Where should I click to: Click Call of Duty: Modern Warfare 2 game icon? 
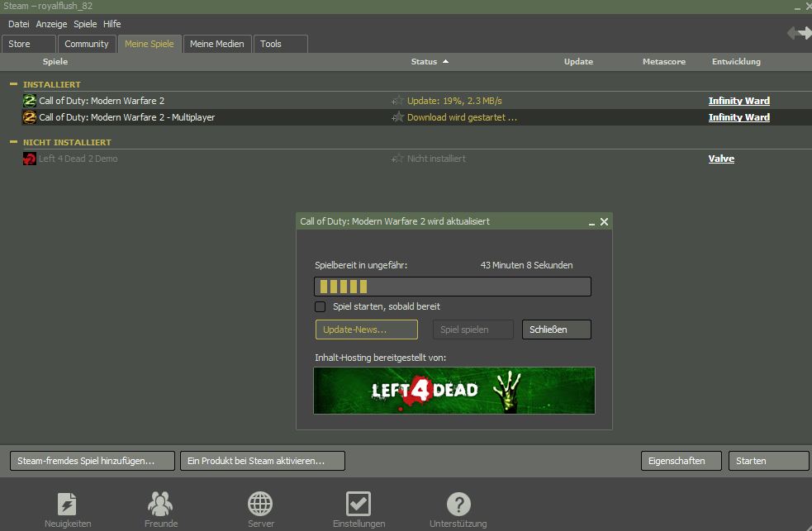click(30, 101)
